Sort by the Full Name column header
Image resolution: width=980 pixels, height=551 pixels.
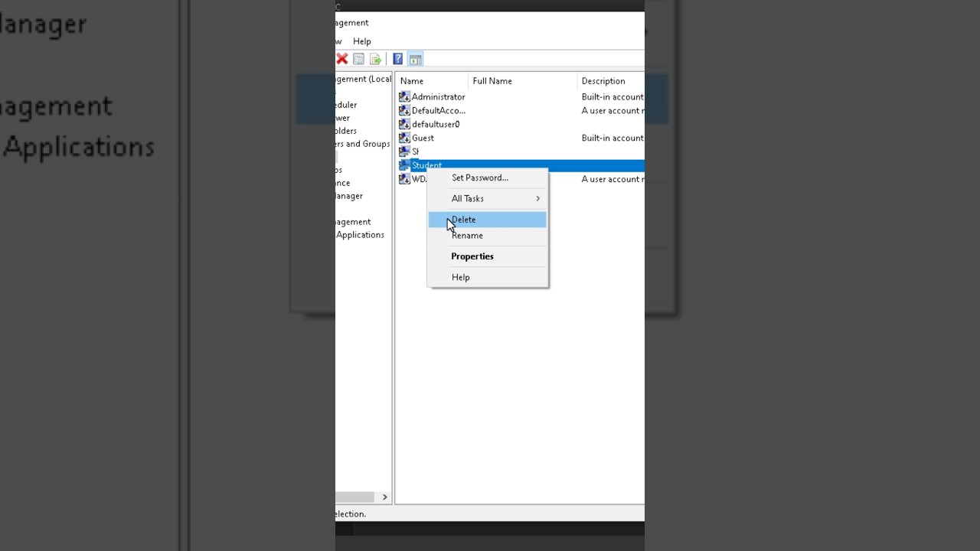(x=522, y=81)
